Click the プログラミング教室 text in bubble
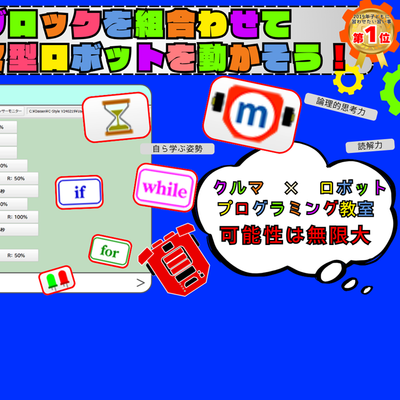The image size is (400, 400). [x=295, y=209]
